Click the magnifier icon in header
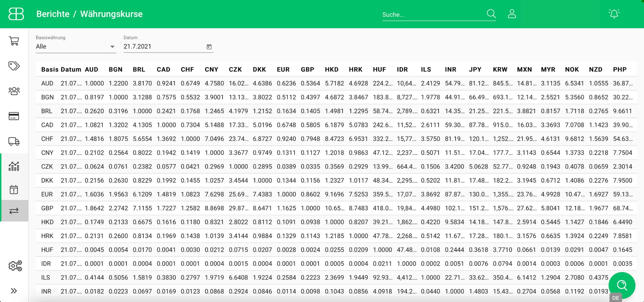 coord(491,14)
